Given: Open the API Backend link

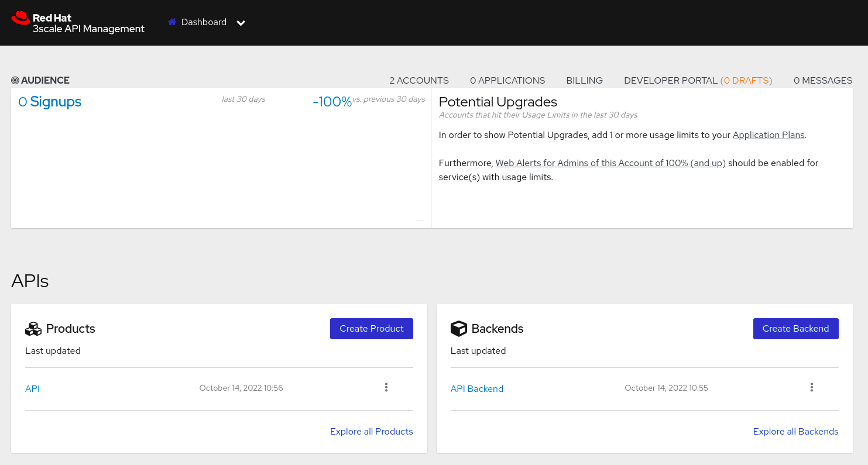Looking at the screenshot, I should point(477,389).
